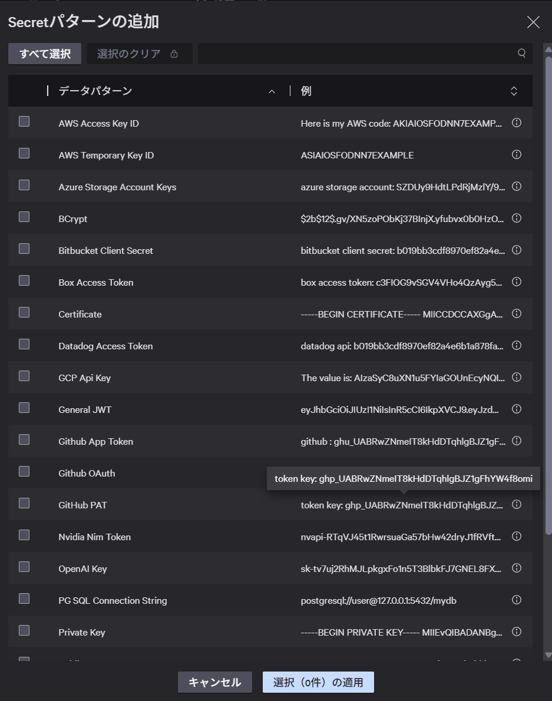Open info icon for Datadog Access Token

[516, 345]
